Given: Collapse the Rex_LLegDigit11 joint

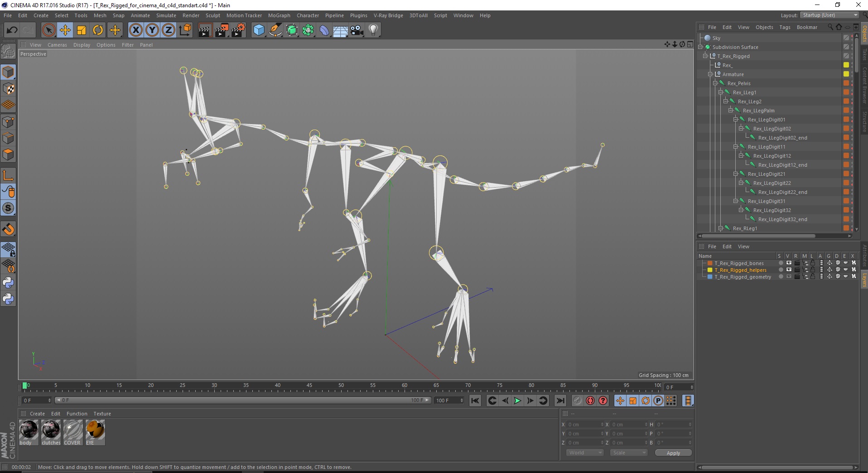Looking at the screenshot, I should [x=736, y=147].
